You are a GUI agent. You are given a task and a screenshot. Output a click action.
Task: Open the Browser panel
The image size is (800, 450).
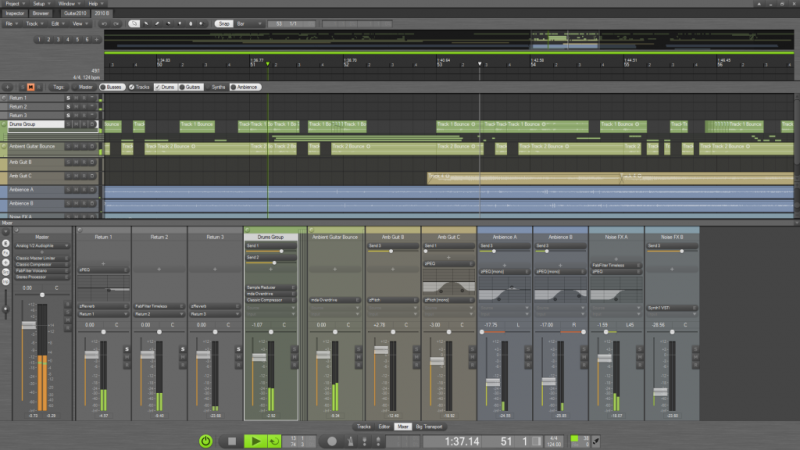pyautogui.click(x=40, y=13)
